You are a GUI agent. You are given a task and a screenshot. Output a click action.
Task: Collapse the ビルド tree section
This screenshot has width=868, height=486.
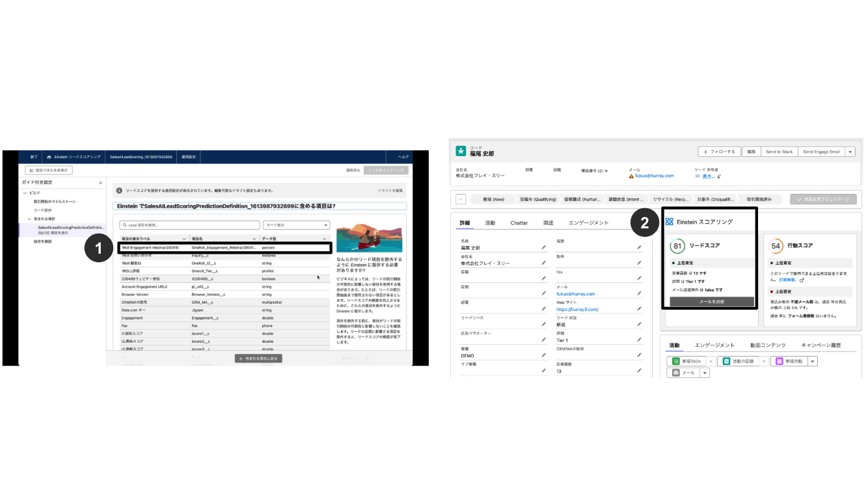pos(25,193)
